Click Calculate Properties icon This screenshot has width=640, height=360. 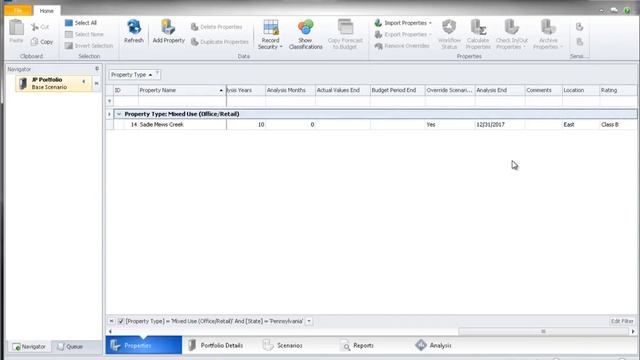[478, 27]
